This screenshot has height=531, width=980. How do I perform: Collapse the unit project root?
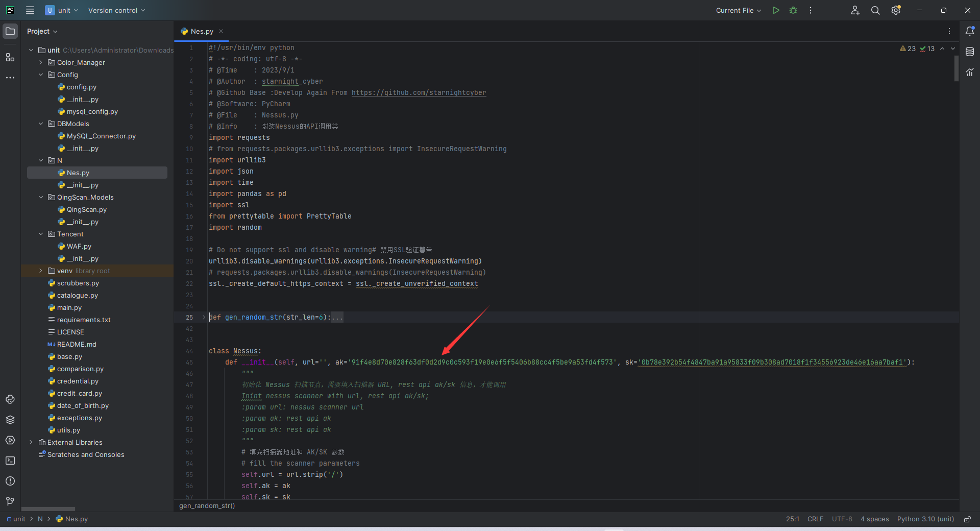[31, 50]
